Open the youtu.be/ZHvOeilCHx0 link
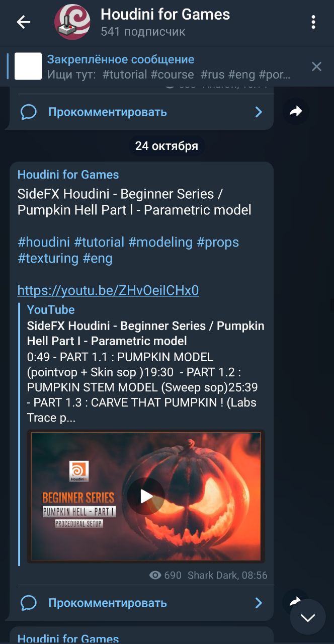The height and width of the screenshot is (644, 334). 108,290
